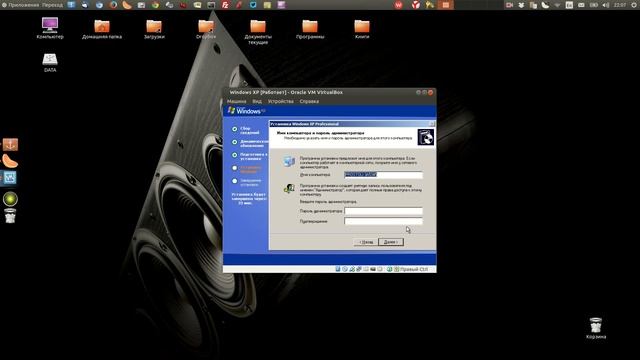Click the green circular icon in left dock

tap(10, 199)
